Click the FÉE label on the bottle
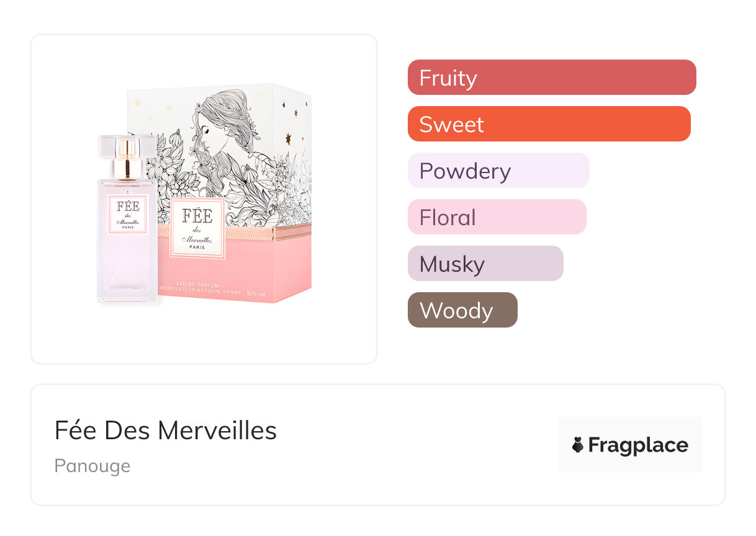 point(127,214)
